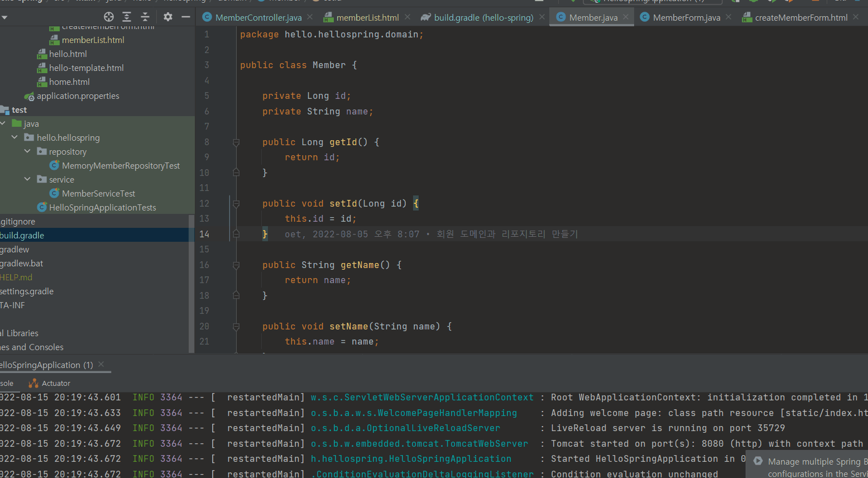
Task: Open HELP.md file
Action: click(x=16, y=278)
